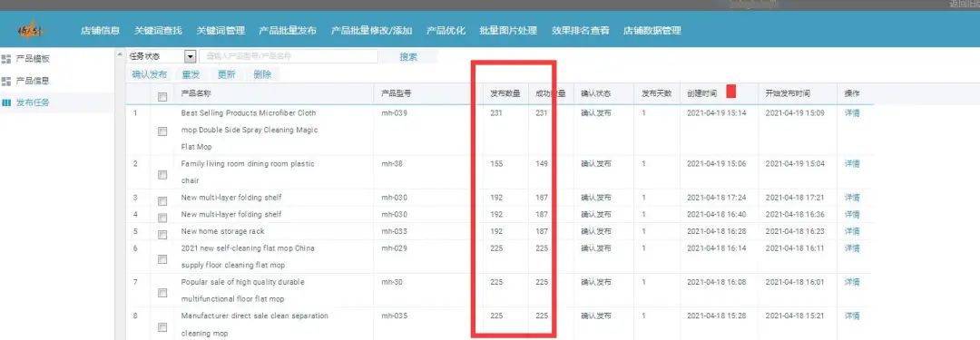This screenshot has width=980, height=340.
Task: Toggle the select-all checkbox in the table header
Action: tap(162, 97)
